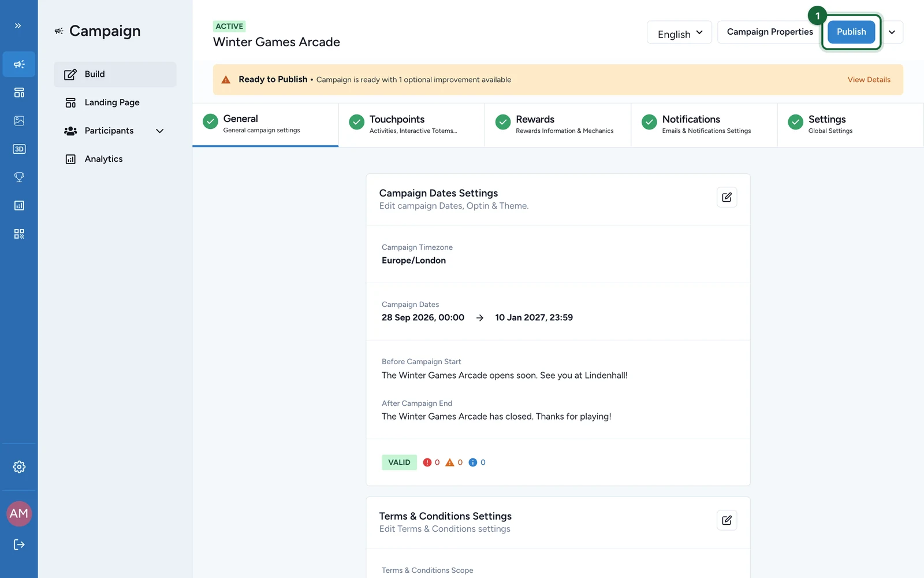Image resolution: width=924 pixels, height=578 pixels.
Task: Click the Europe/London timezone value
Action: click(x=413, y=261)
